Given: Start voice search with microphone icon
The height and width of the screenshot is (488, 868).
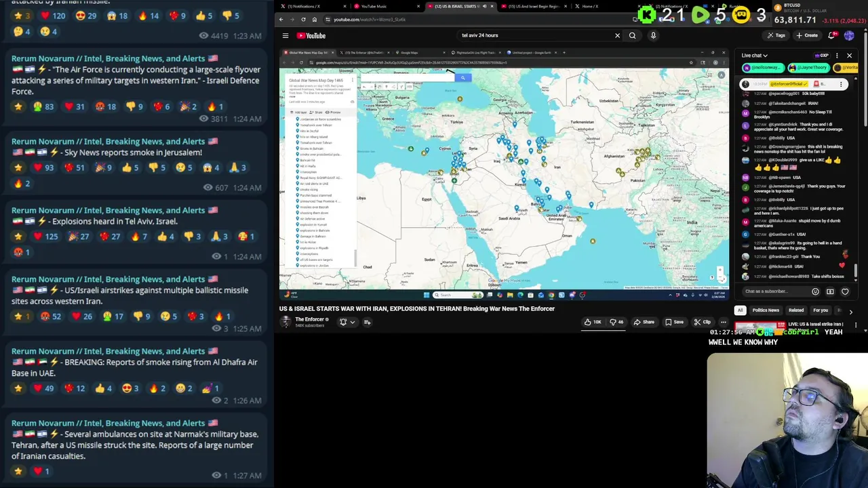Looking at the screenshot, I should coord(653,35).
